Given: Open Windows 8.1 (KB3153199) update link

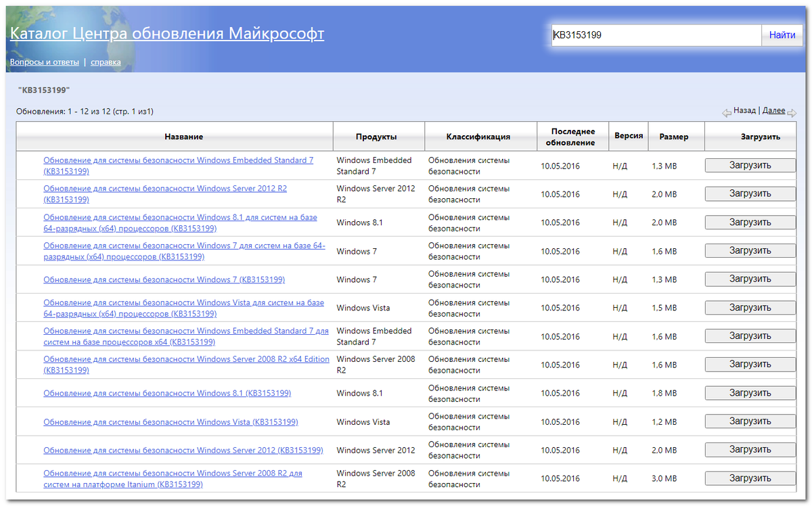Looking at the screenshot, I should 167,393.
